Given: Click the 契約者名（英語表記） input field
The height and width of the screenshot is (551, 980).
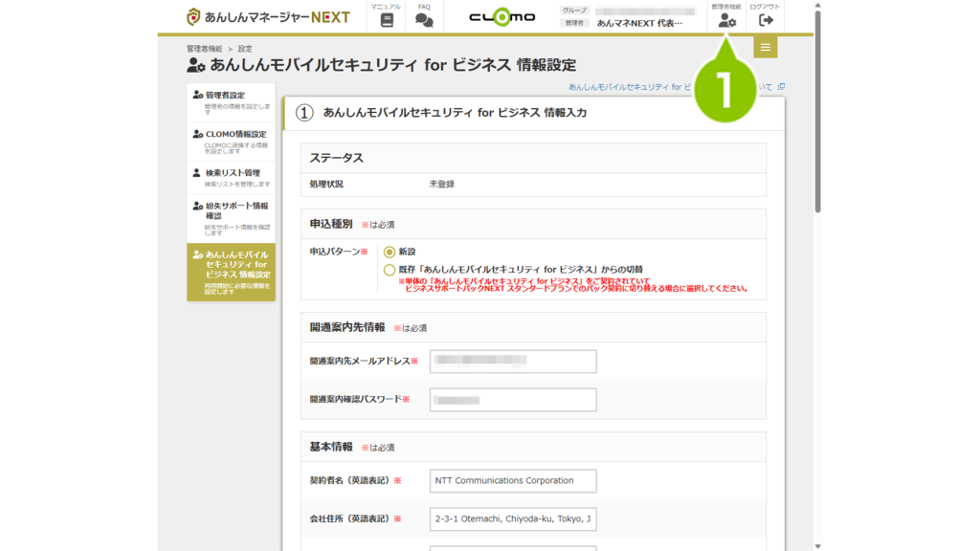Looking at the screenshot, I should 513,481.
